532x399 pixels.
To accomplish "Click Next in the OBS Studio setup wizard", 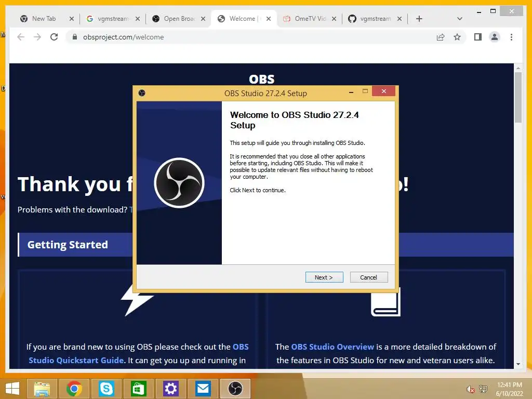I will click(324, 277).
